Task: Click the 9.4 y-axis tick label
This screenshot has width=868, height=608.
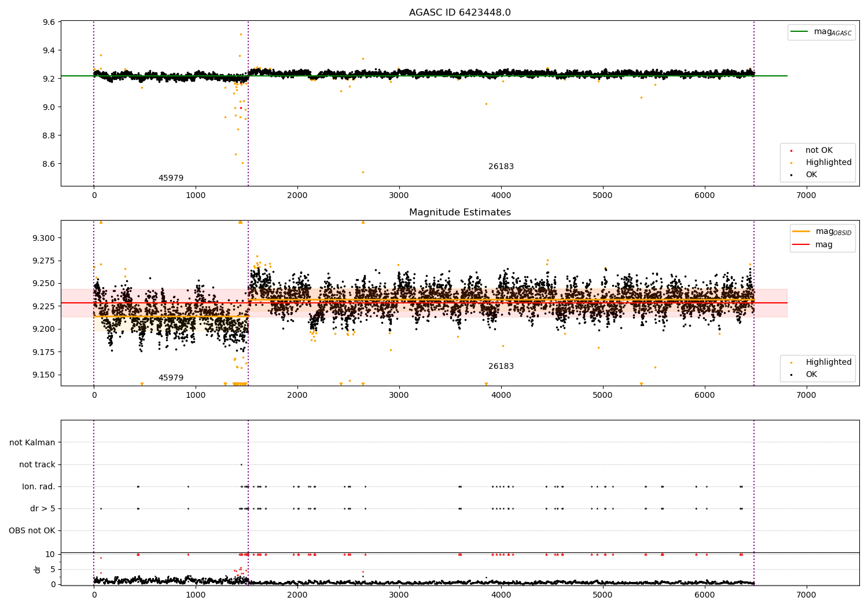Action: click(49, 51)
